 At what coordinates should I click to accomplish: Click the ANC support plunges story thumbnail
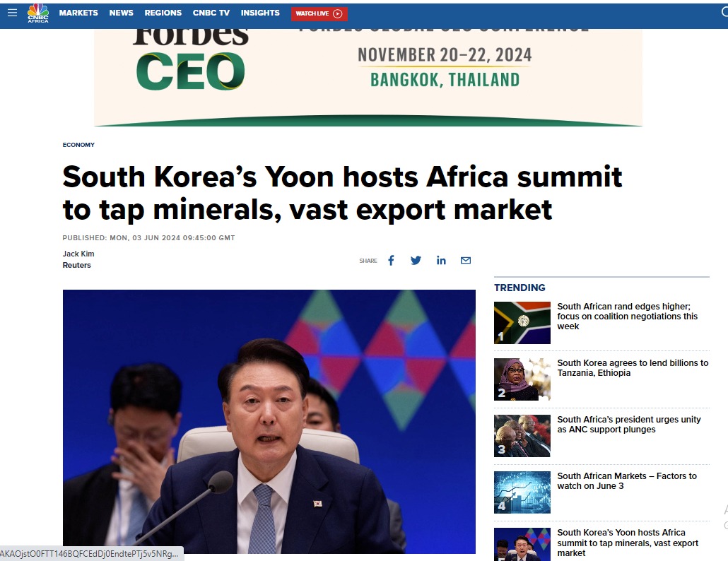(x=522, y=436)
